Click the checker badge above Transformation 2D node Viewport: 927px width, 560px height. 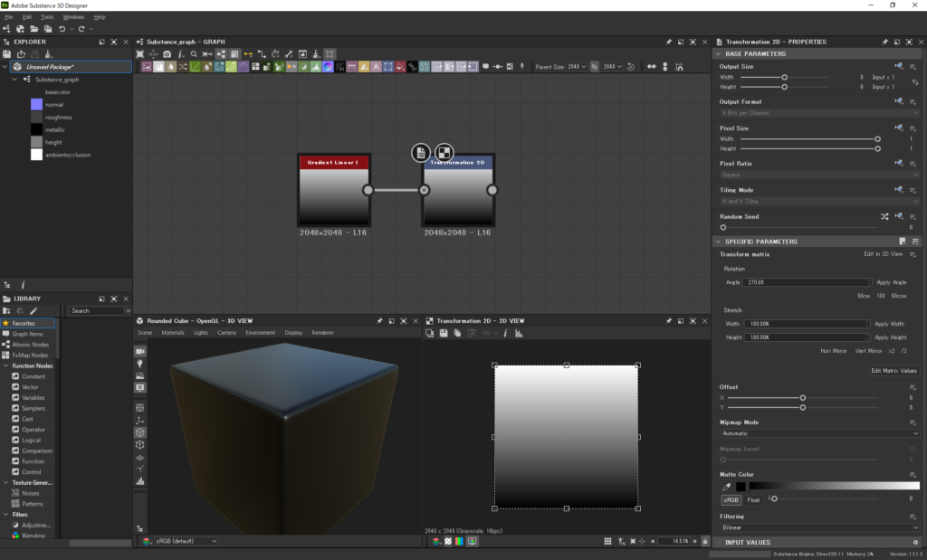pos(444,153)
